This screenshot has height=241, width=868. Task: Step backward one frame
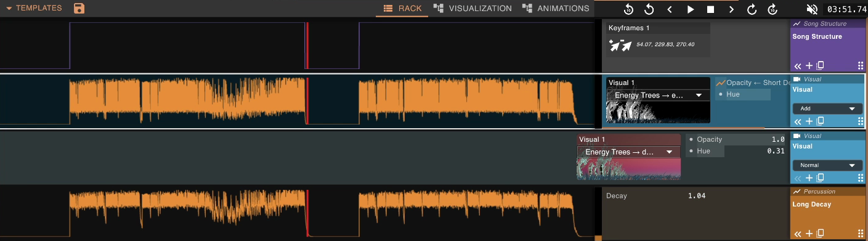pos(670,9)
